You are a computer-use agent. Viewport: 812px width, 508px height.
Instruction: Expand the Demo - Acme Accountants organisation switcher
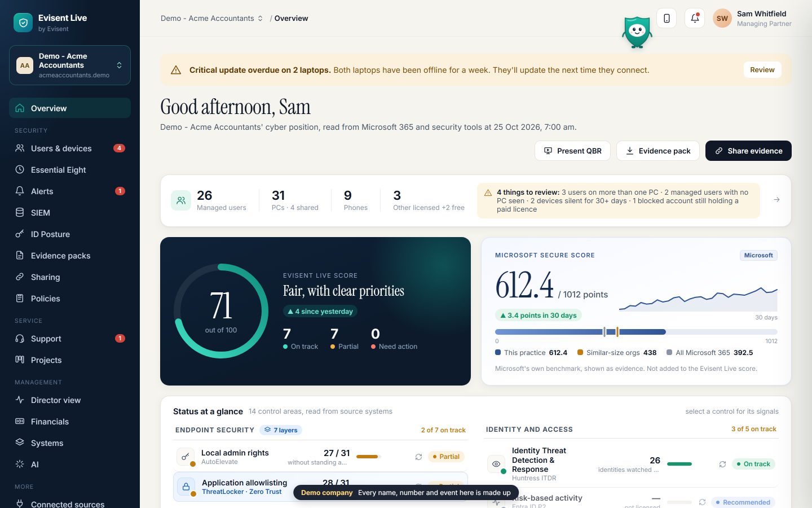pos(70,65)
